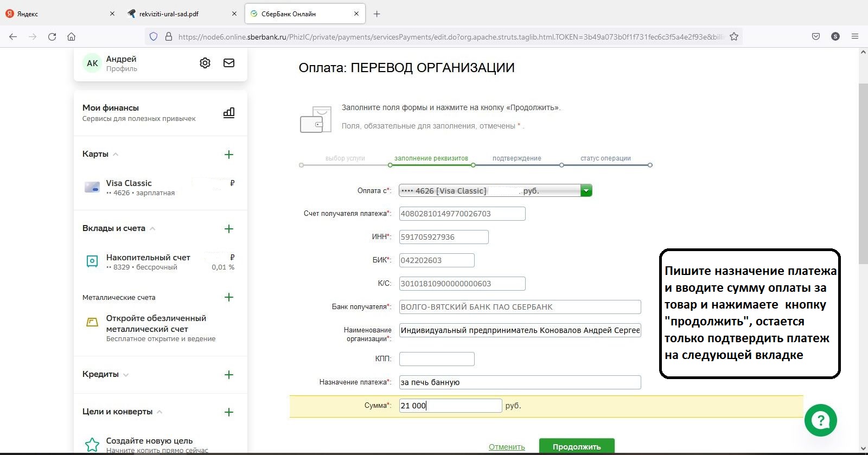The width and height of the screenshot is (868, 455).
Task: Click the padlock site security icon
Action: (169, 37)
